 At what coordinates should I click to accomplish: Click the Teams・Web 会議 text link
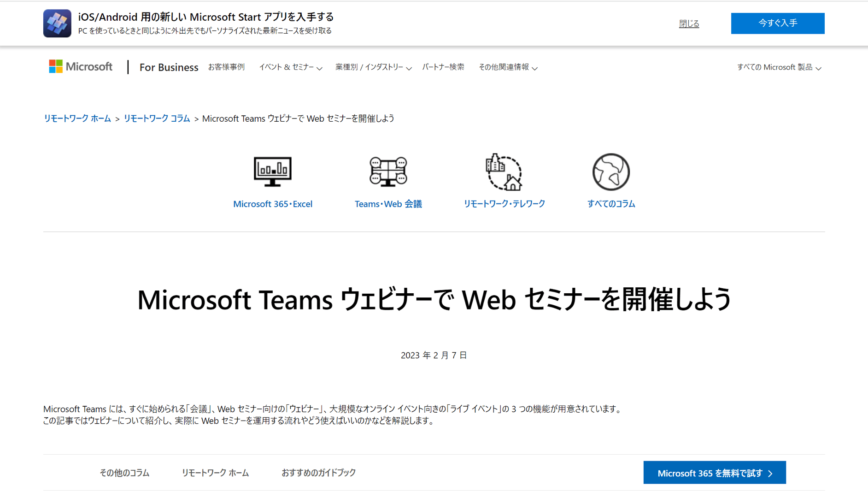(x=388, y=204)
